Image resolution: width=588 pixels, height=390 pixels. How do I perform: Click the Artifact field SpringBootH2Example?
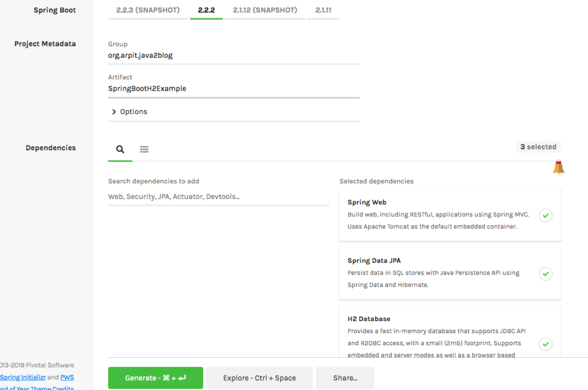(233, 89)
